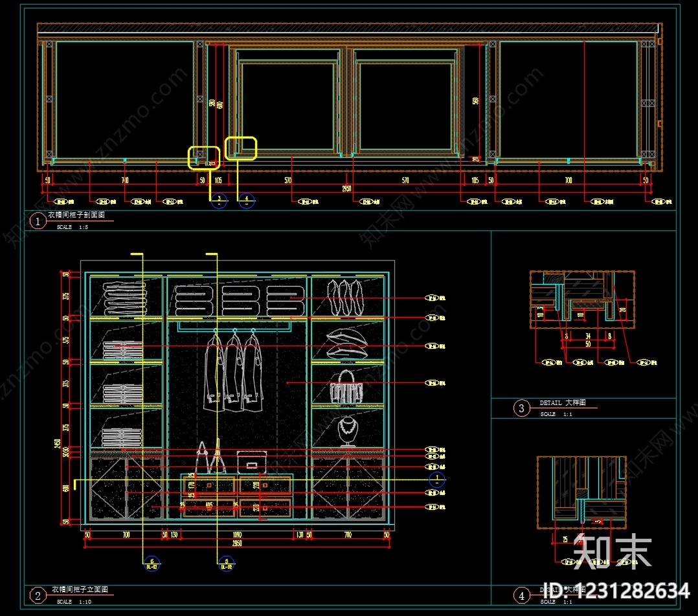
Task: Select the necklace bust display in the elevation
Action: (x=348, y=431)
